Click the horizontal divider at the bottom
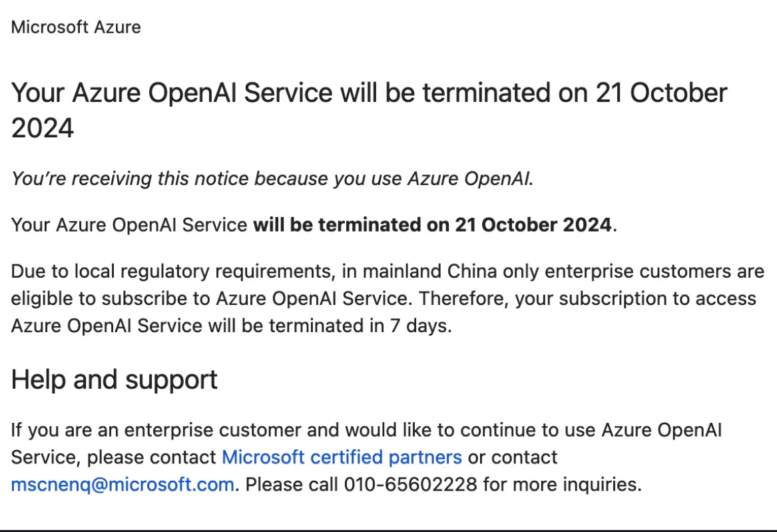Viewport: 777px width, 532px height. click(388, 530)
